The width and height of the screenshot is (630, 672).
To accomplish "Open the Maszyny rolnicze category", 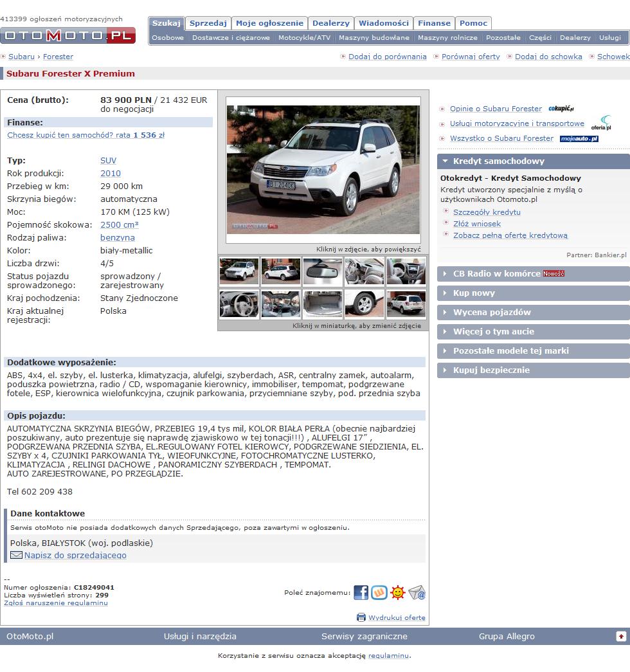I will pos(447,38).
